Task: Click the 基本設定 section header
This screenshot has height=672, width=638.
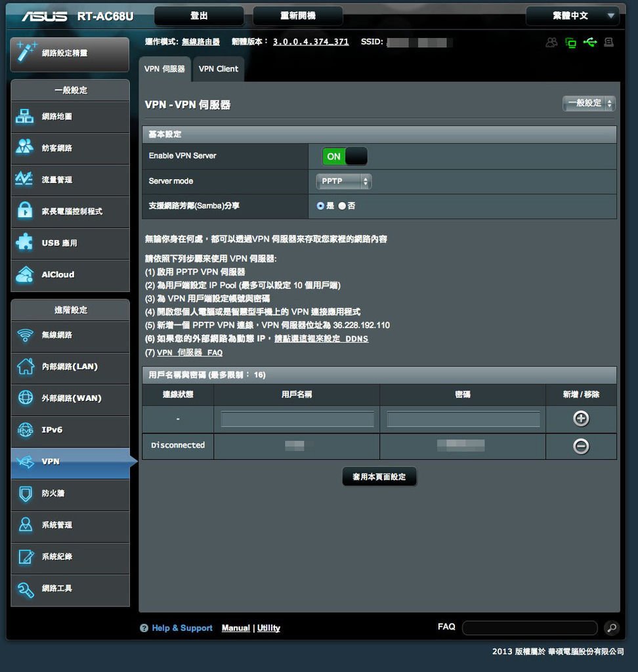Action: pos(379,134)
